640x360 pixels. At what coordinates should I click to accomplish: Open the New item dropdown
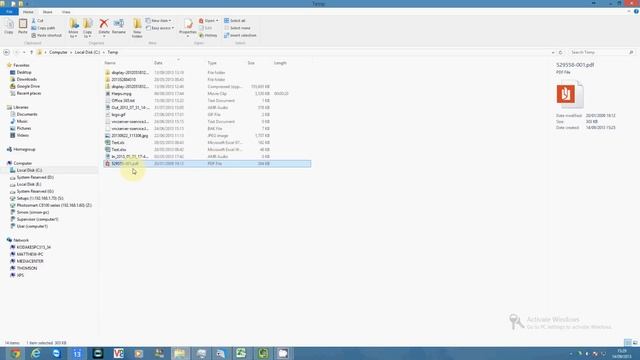coord(159,20)
